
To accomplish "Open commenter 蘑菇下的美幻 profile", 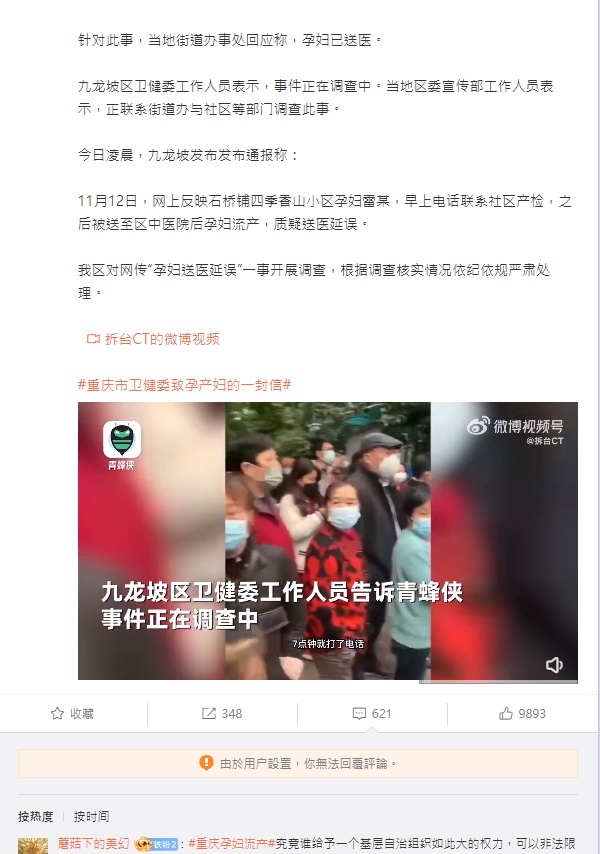I will (x=93, y=844).
